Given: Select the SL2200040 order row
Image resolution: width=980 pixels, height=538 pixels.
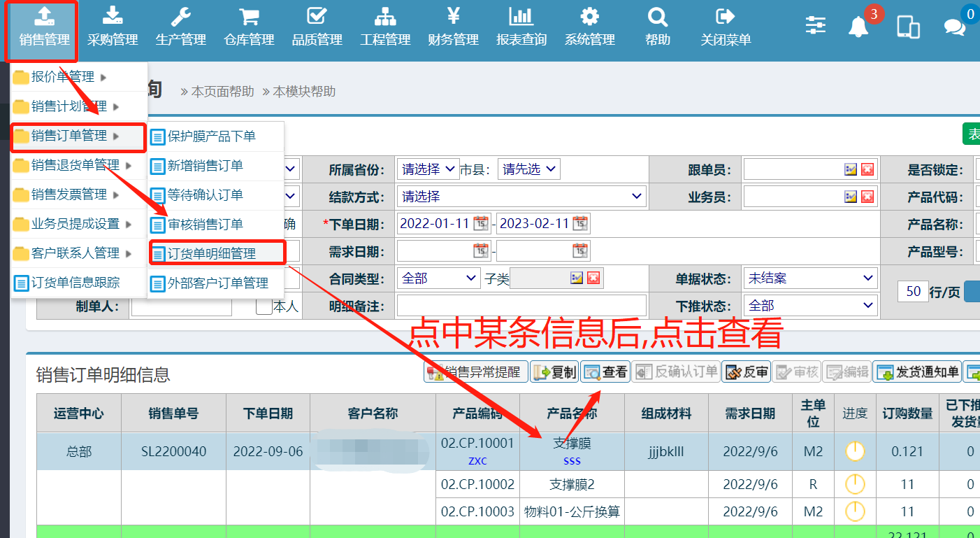Looking at the screenshot, I should click(173, 452).
